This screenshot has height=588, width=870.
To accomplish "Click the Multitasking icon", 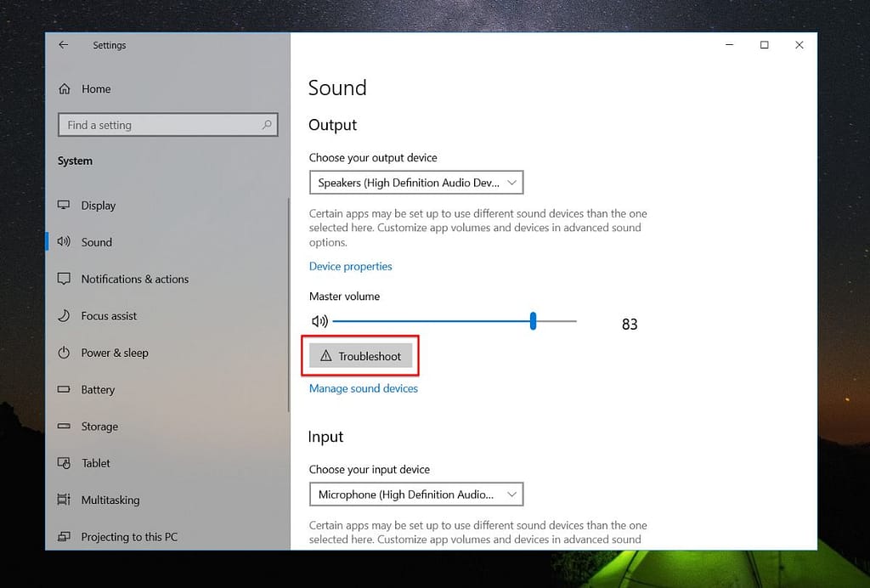I will [64, 500].
